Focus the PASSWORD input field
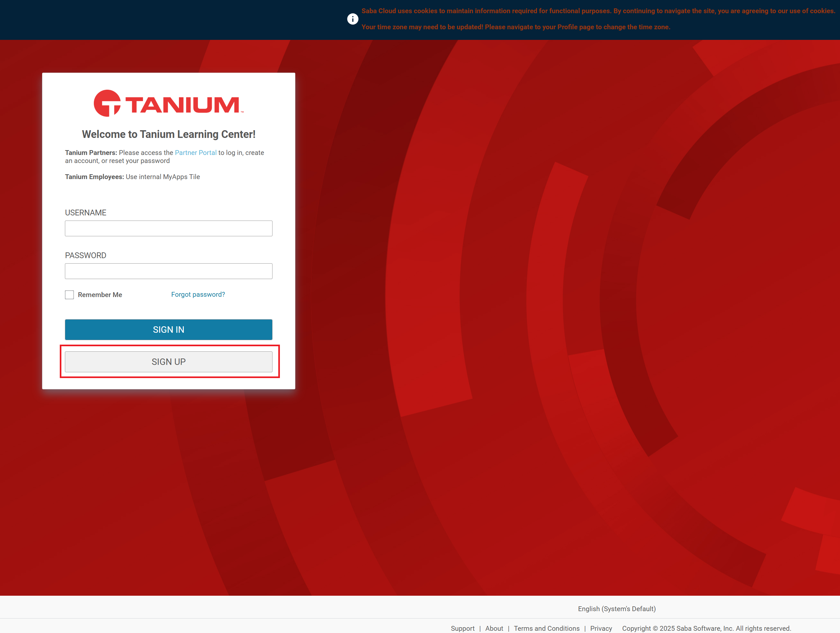Viewport: 840px width, 633px height. [x=169, y=271]
